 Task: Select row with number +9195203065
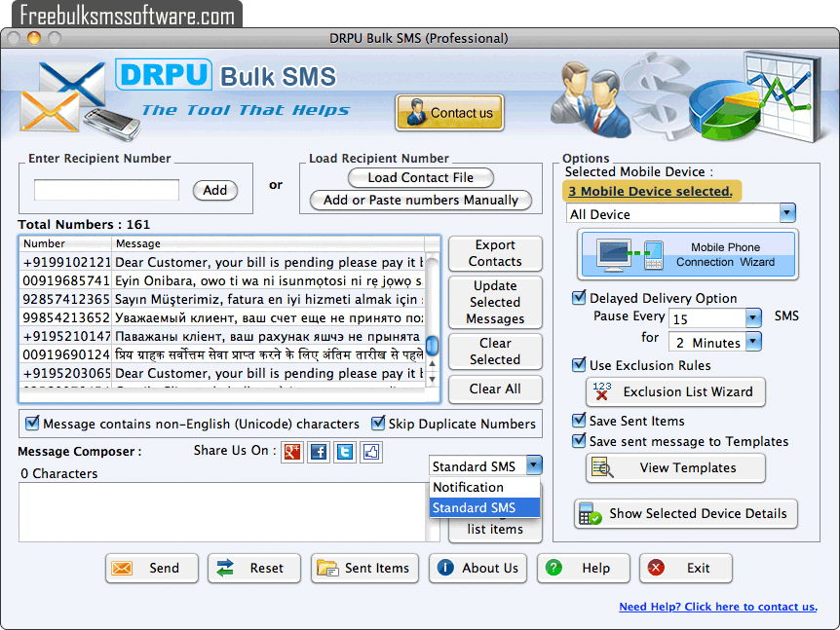(222, 373)
